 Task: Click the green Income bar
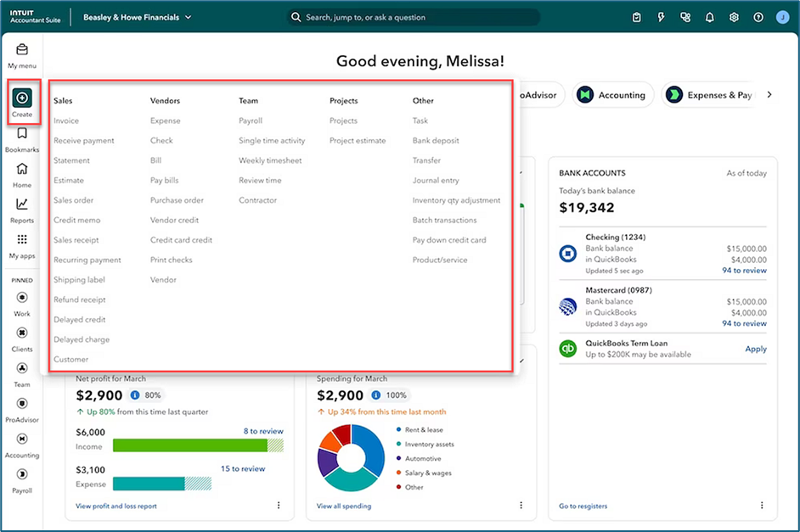click(189, 445)
